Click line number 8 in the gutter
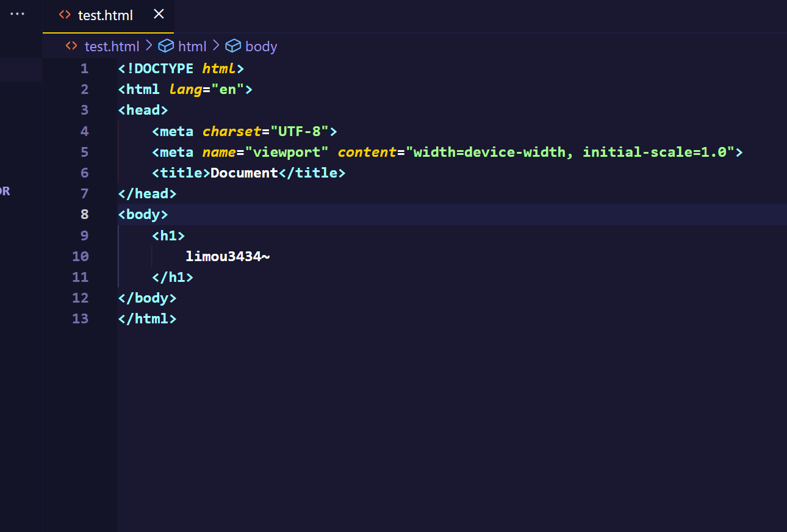The width and height of the screenshot is (787, 532). (x=84, y=214)
